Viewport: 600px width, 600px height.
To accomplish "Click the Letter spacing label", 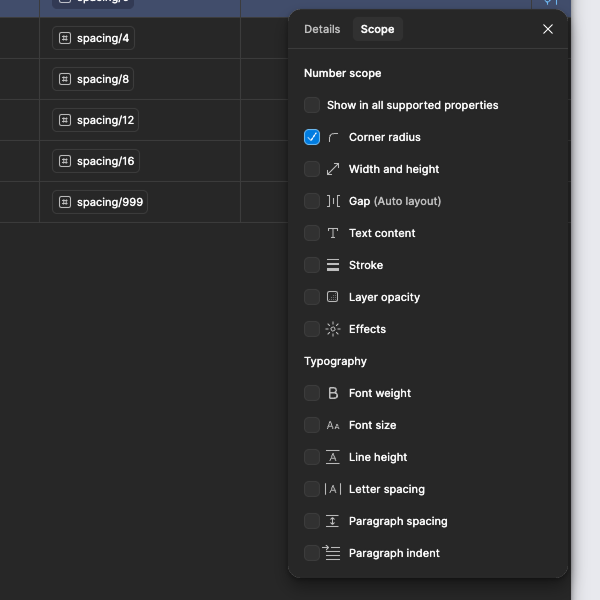I will tap(386, 489).
